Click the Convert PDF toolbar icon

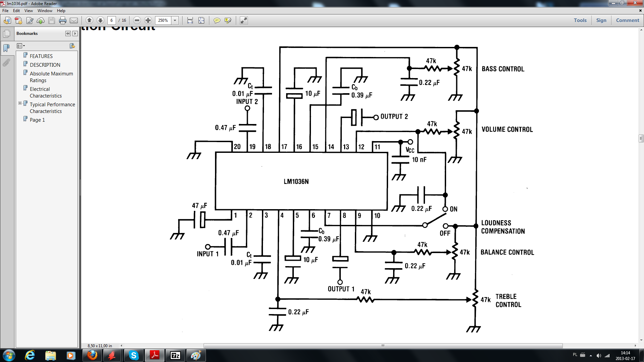point(18,20)
